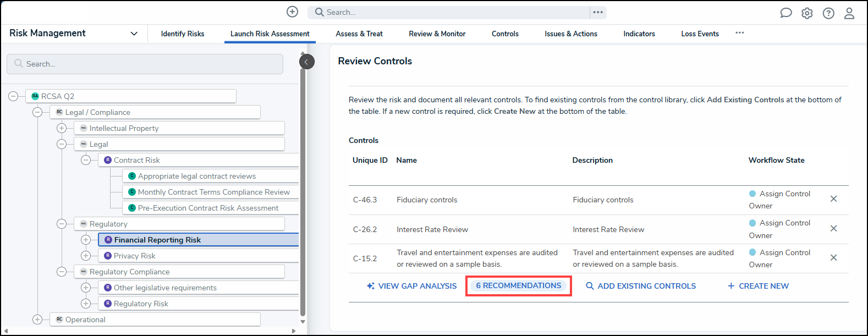
Task: Open the Review & Monitor tab
Action: (437, 34)
